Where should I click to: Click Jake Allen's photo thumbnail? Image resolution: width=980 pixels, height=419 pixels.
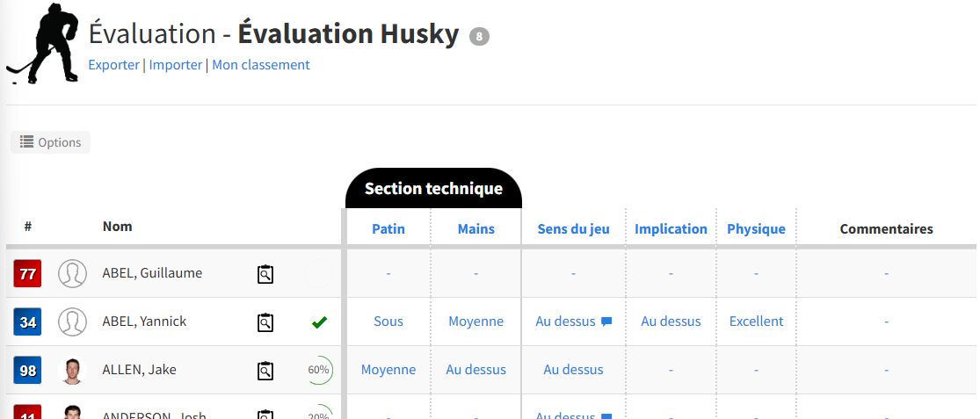(x=72, y=371)
